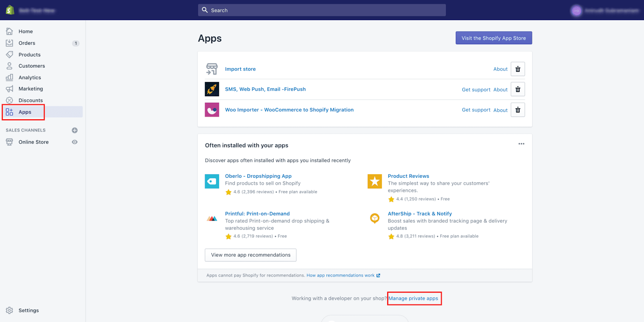Click the Orders inbox icon
The width and height of the screenshot is (644, 322).
pyautogui.click(x=9, y=43)
